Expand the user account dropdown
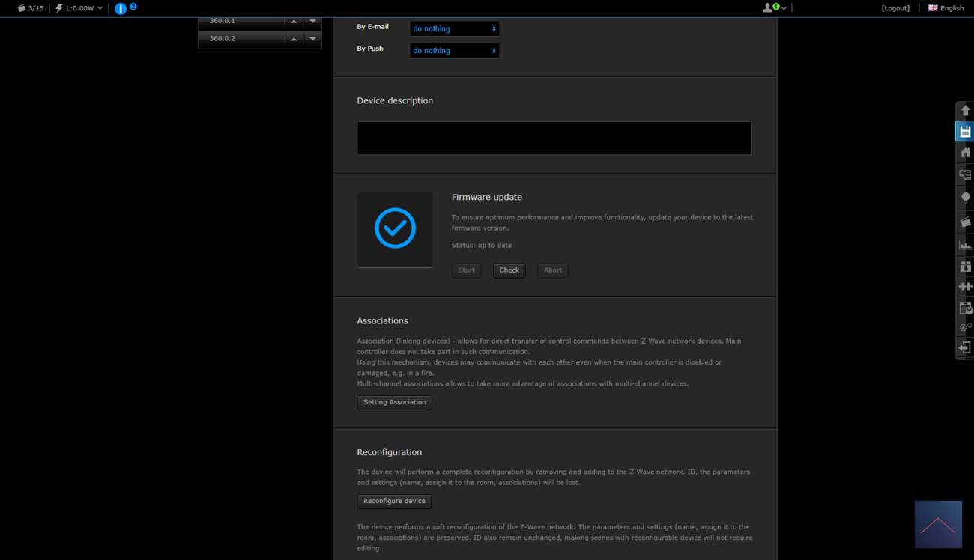The height and width of the screenshot is (560, 974). [774, 8]
